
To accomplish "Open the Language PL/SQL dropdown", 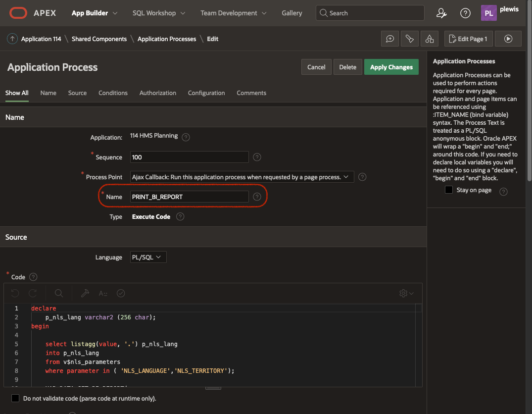I will [148, 258].
